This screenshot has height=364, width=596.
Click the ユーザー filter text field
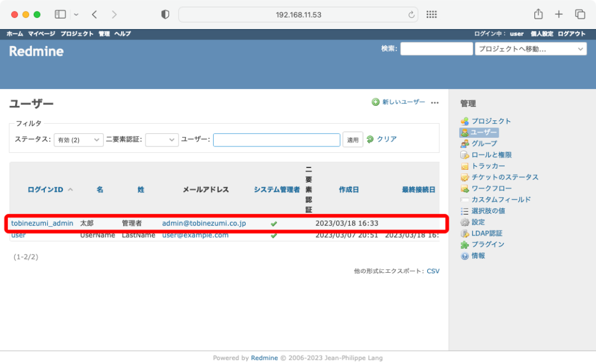(x=276, y=140)
